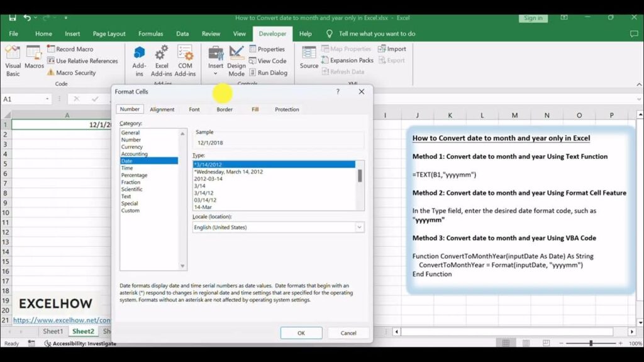
Task: Switch to Normal view in status bar
Action: click(506, 343)
